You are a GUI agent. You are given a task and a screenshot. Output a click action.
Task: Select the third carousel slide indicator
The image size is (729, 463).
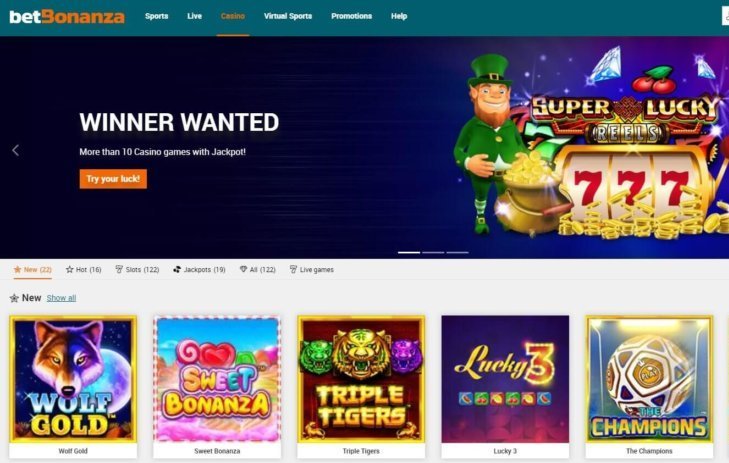[457, 252]
